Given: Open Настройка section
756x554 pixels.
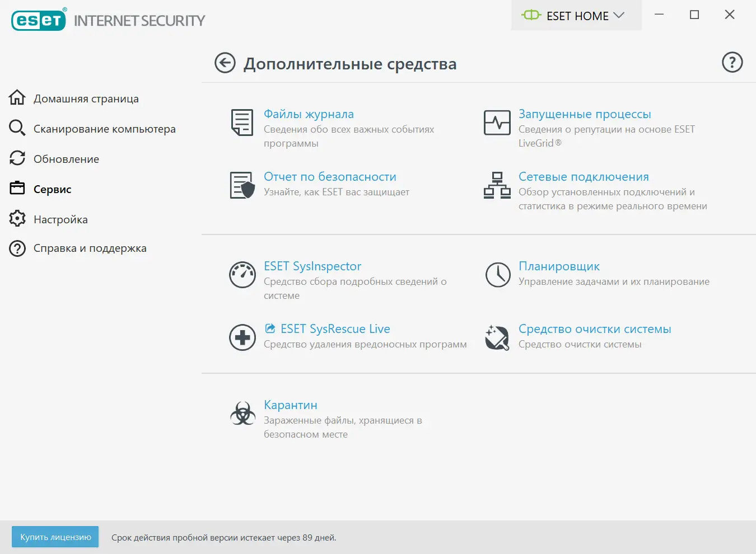Looking at the screenshot, I should coord(60,219).
